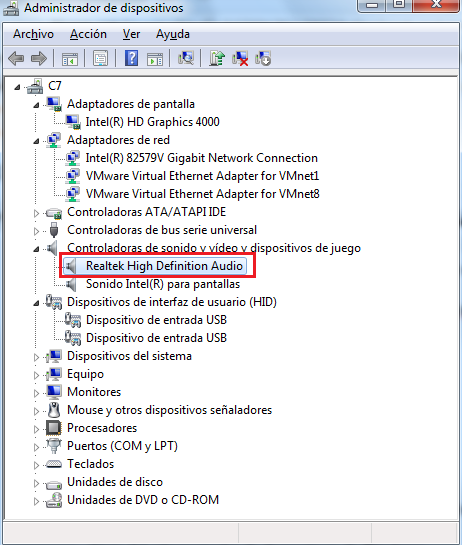Open the Ver menu

pos(131,34)
